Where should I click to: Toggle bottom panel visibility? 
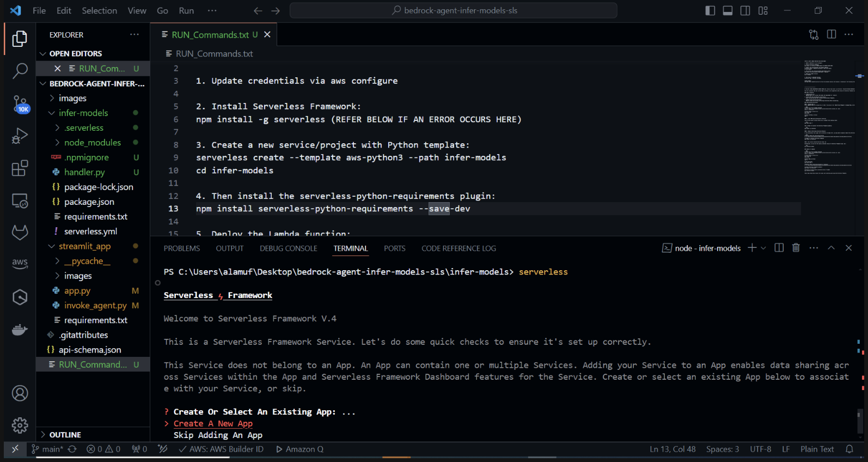click(728, 10)
